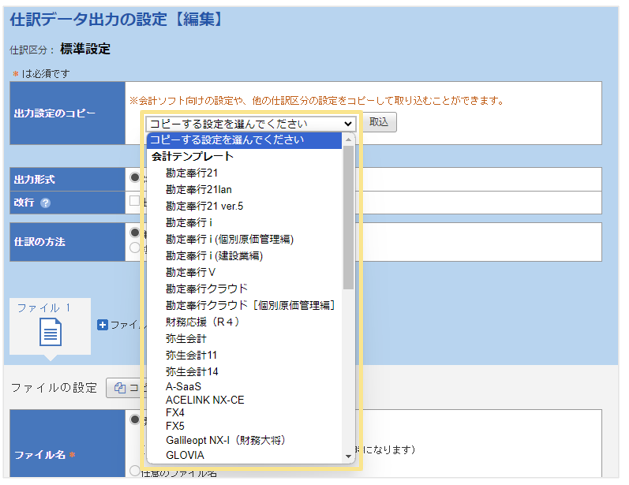Screen dimensions: 629x485
Task: Click the blue plus add-file icon
Action: point(102,324)
